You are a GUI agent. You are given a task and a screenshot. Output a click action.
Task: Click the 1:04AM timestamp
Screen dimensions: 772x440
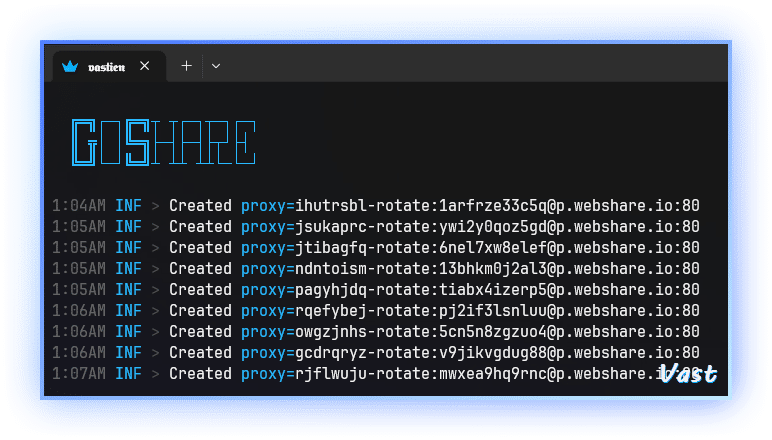[x=79, y=205]
